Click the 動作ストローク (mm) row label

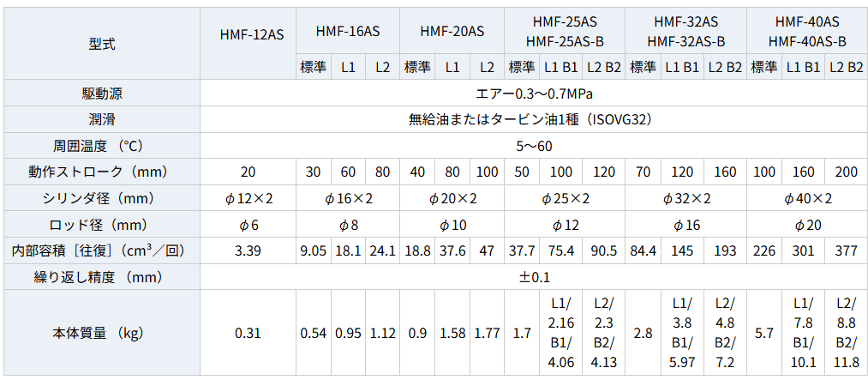[x=101, y=172]
